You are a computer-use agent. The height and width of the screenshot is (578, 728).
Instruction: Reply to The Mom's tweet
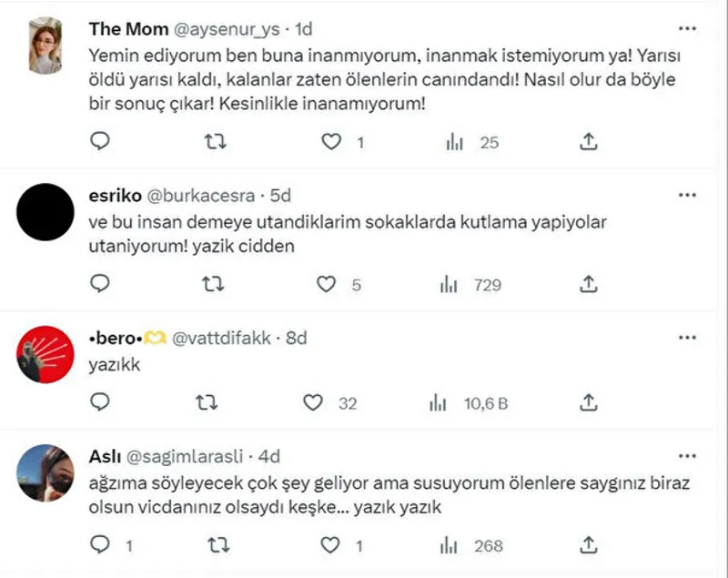102,141
